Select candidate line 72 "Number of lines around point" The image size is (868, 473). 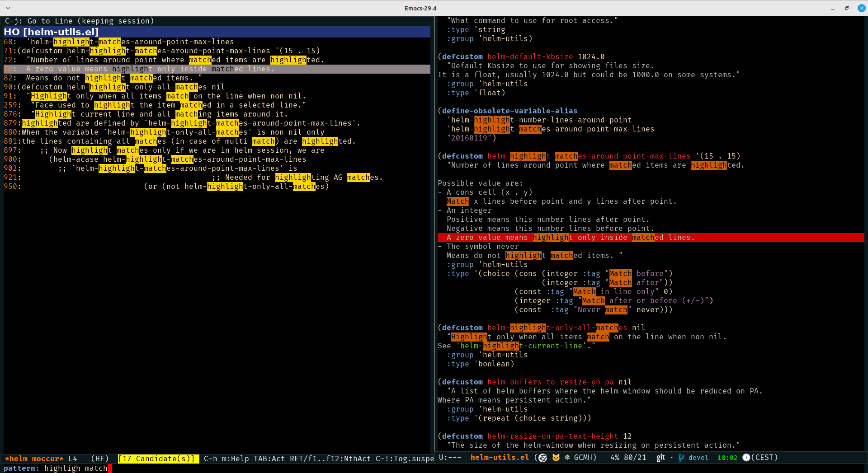pos(217,60)
